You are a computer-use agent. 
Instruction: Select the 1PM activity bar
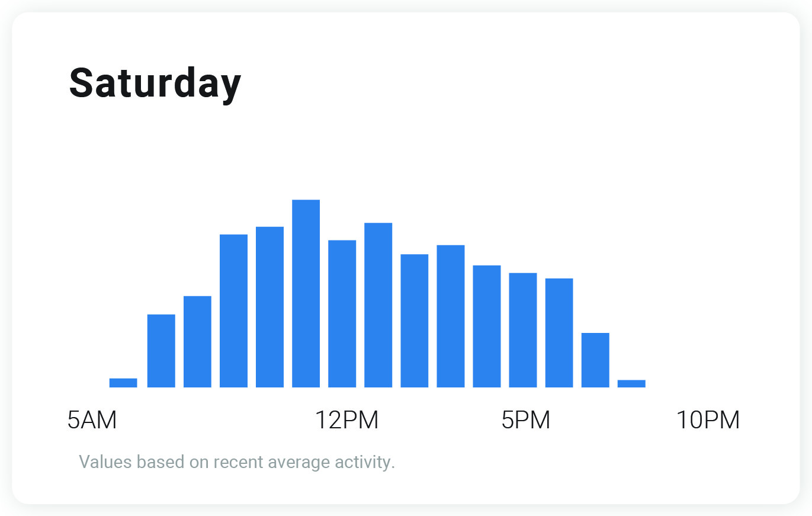[x=378, y=305]
